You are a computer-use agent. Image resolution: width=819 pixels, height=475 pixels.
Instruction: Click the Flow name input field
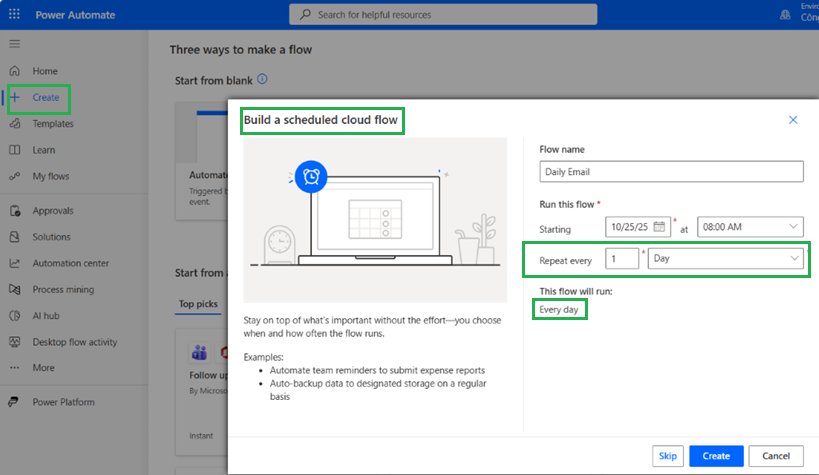671,171
